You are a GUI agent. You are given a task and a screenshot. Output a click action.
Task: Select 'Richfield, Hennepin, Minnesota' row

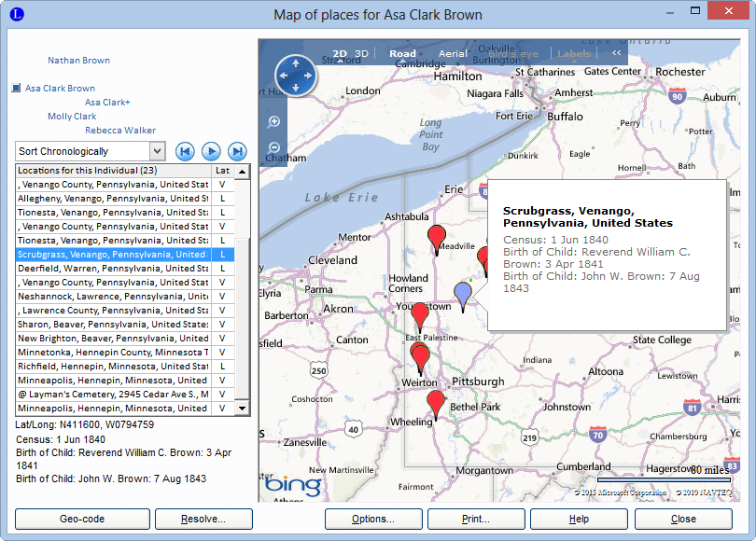click(x=125, y=367)
